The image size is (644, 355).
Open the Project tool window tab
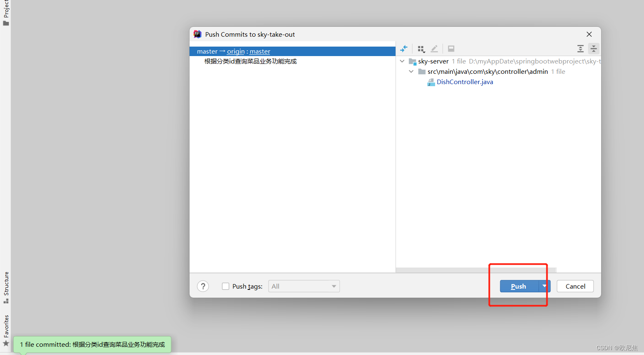6,12
